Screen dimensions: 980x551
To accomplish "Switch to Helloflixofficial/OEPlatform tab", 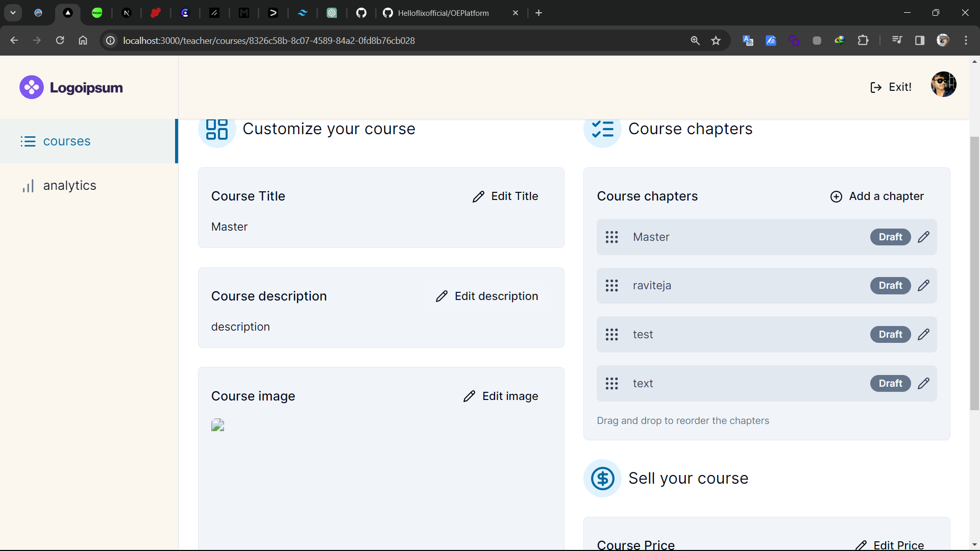I will click(444, 13).
